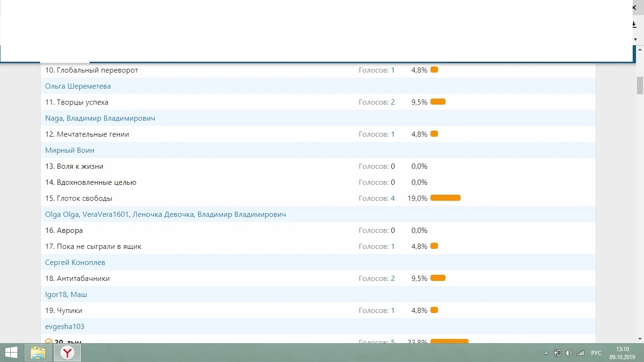Click vote count 4 for Глоток свободы
644x362 pixels.
pos(393,198)
